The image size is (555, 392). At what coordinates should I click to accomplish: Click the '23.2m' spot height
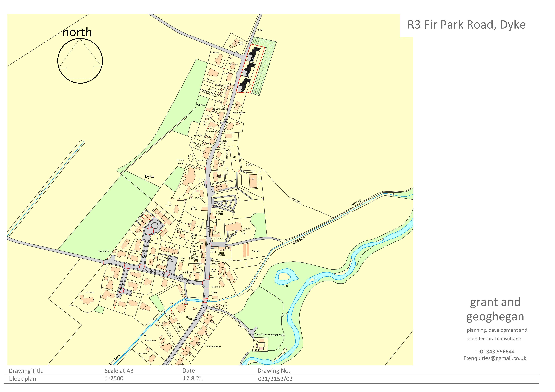pos(260,30)
